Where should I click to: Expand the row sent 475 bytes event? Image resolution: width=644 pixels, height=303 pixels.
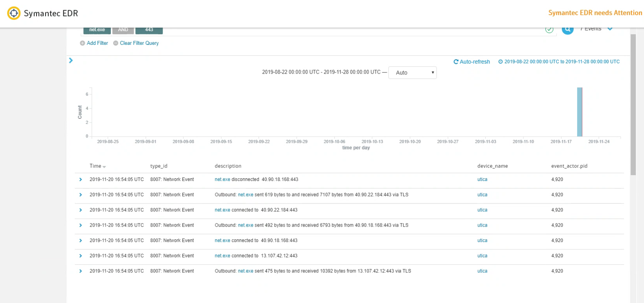click(81, 271)
